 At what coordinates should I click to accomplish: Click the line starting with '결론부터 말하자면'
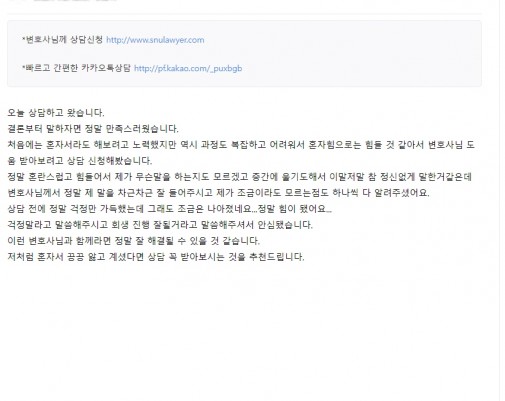(x=93, y=129)
